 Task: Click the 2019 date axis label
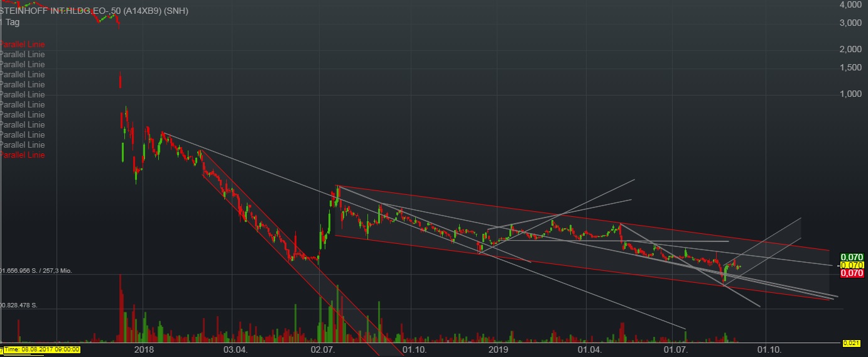point(498,349)
